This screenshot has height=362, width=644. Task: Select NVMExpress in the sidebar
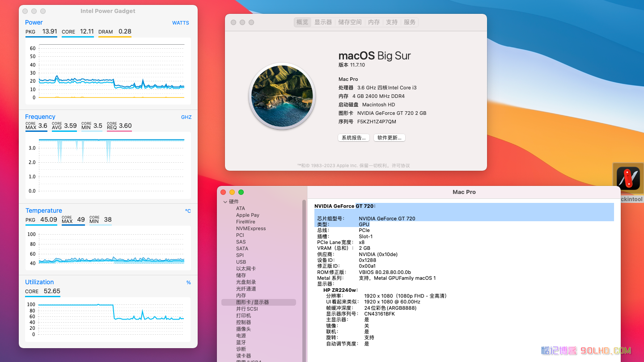[x=251, y=228]
